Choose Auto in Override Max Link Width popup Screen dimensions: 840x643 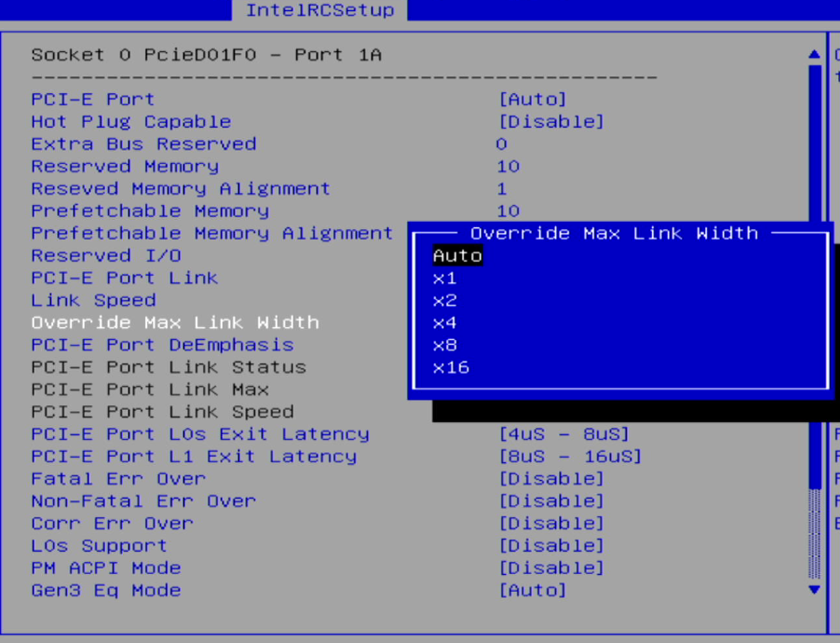[x=457, y=256]
